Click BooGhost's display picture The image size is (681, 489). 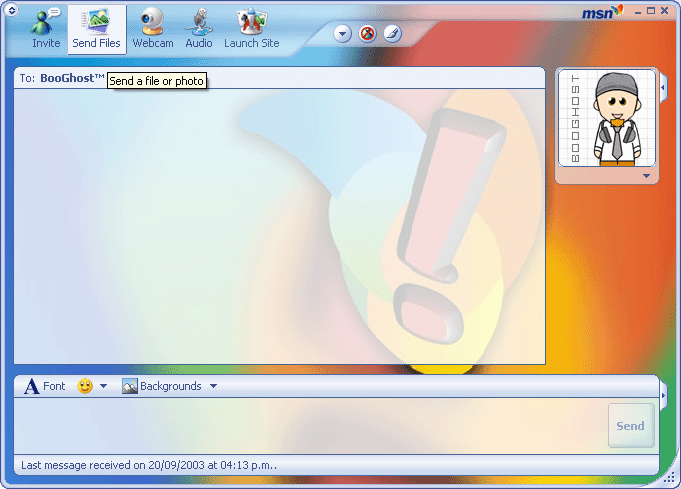click(607, 118)
